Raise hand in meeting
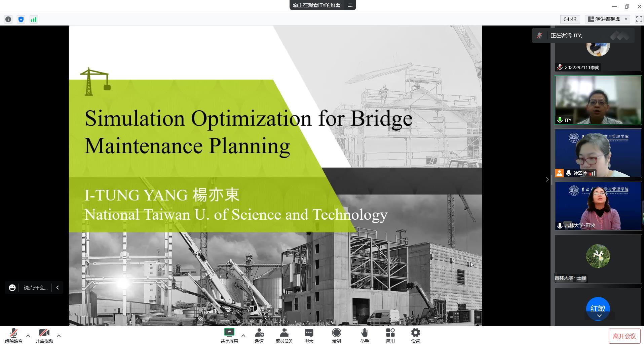This screenshot has height=346, width=644. tap(365, 336)
